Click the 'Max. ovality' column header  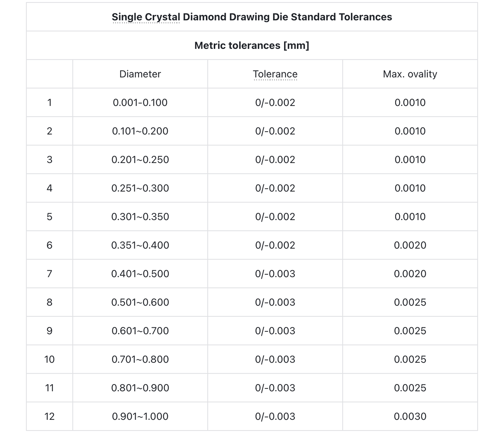click(x=410, y=74)
